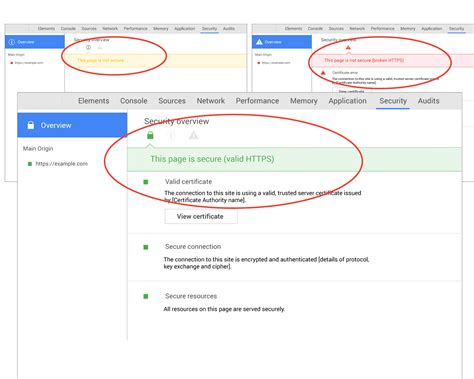Viewport: 474px width, 379px height.
Task: Click 'All resources on this page are served securely' text
Action: click(x=224, y=309)
